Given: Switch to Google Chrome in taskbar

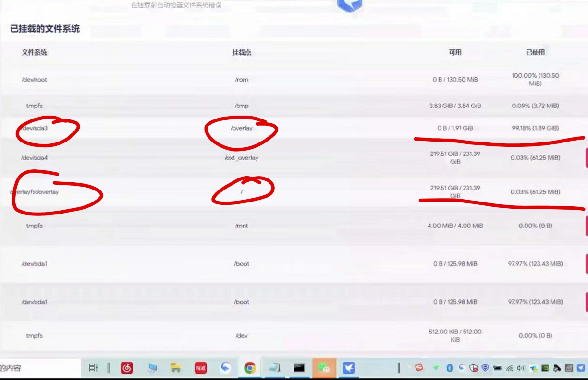Looking at the screenshot, I should click(x=249, y=368).
